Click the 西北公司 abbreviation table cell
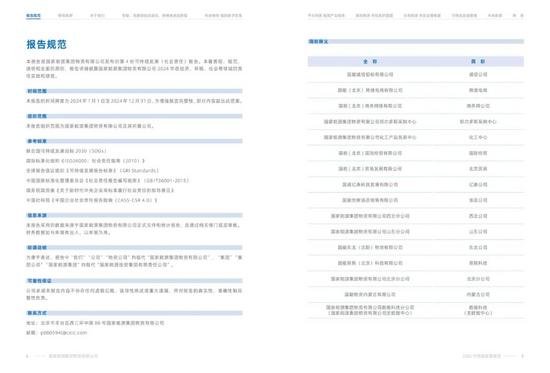Image resolution: width=550 pixels, height=373 pixels. [x=478, y=216]
